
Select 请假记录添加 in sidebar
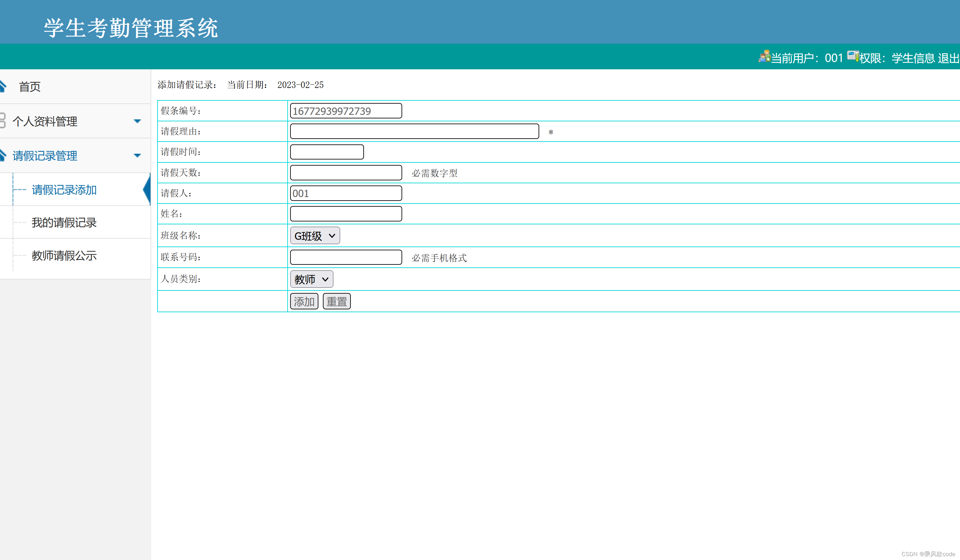tap(64, 190)
